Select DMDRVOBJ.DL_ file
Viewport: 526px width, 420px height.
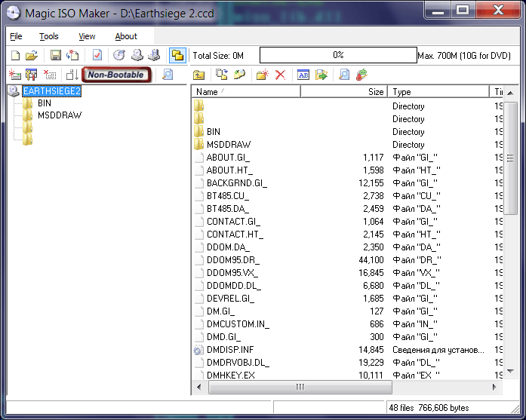(x=238, y=363)
